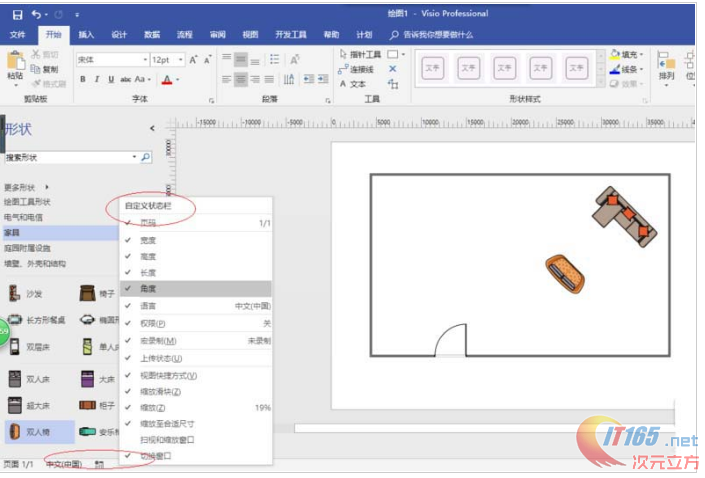
Task: Expand the 填充 fill dropdown
Action: click(640, 55)
